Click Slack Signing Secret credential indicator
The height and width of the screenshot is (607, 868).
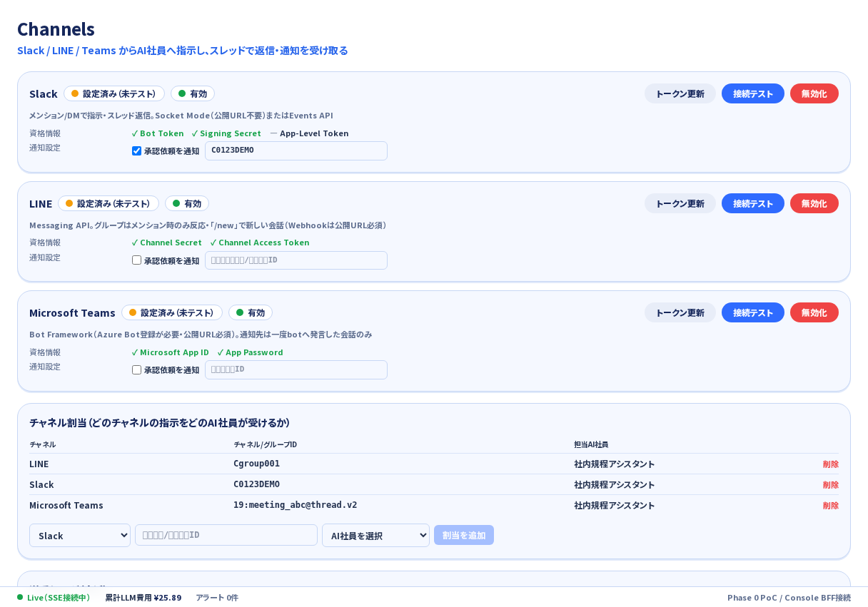[226, 133]
